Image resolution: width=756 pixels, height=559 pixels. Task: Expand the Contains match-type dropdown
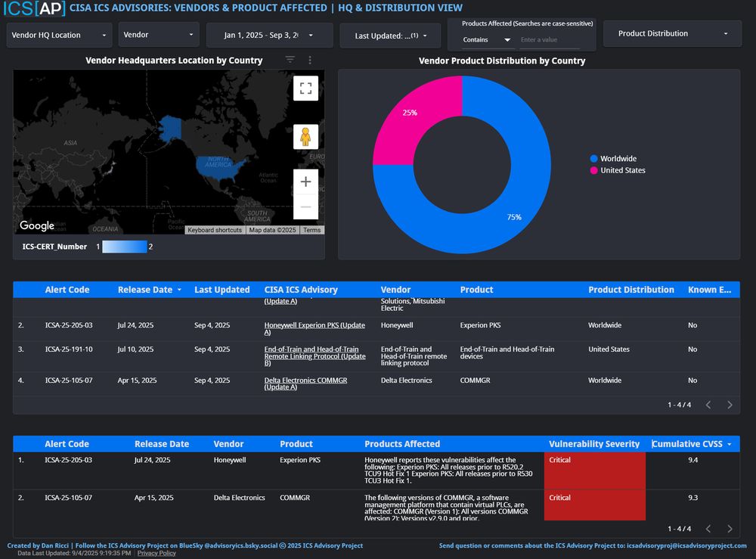pyautogui.click(x=486, y=39)
